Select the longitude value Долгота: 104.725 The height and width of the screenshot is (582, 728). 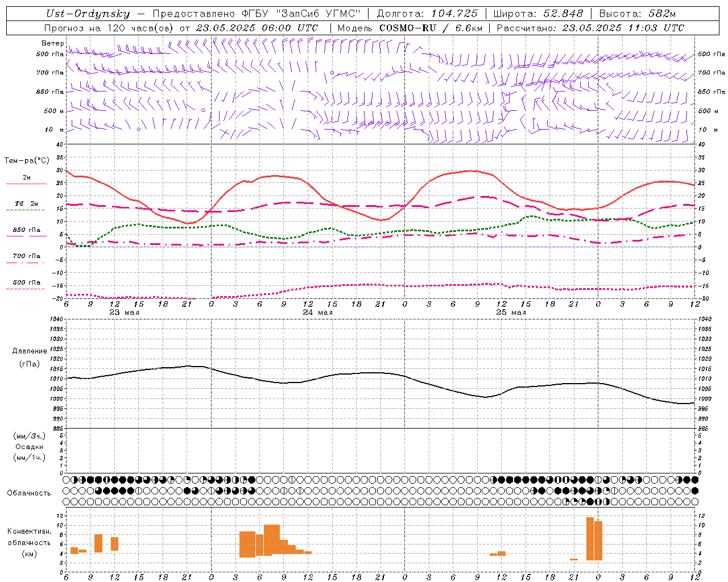[427, 14]
